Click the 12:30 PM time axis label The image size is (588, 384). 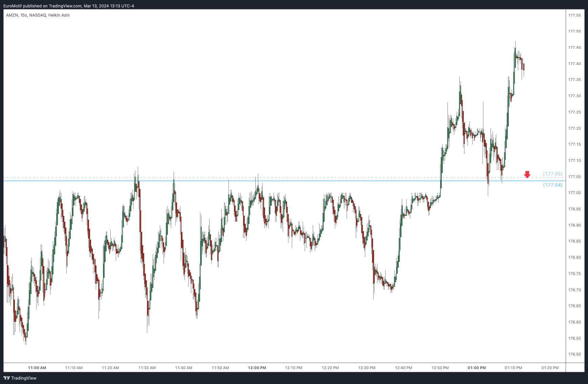(367, 368)
